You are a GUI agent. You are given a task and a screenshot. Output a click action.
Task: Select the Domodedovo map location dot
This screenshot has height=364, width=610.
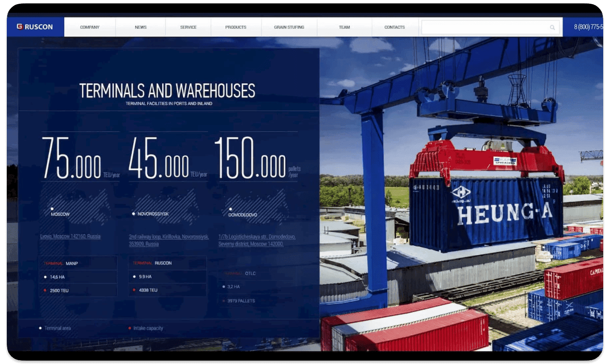pos(230,209)
